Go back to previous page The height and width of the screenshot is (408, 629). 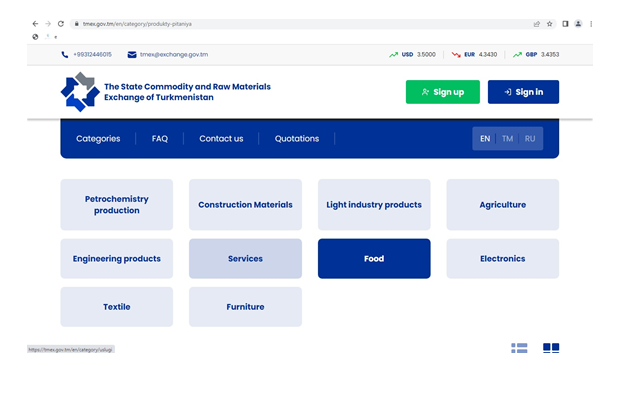click(35, 24)
